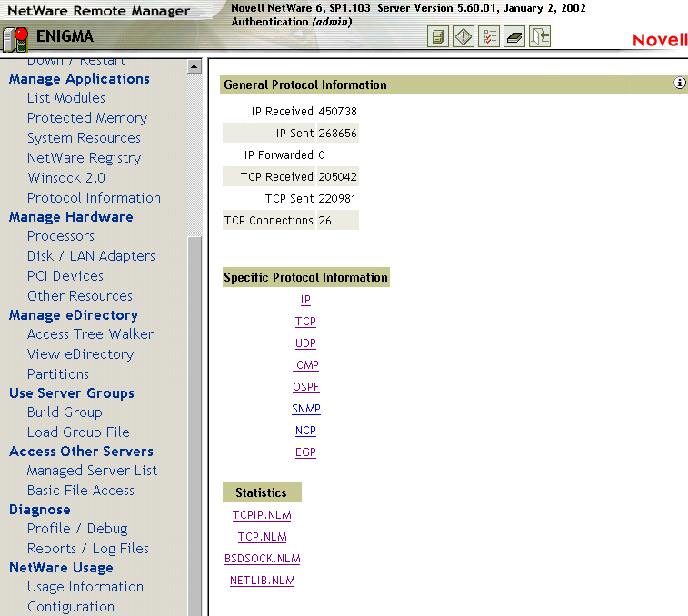Open the EGP protocol link
Viewport: 688px width, 616px height.
pos(305,452)
